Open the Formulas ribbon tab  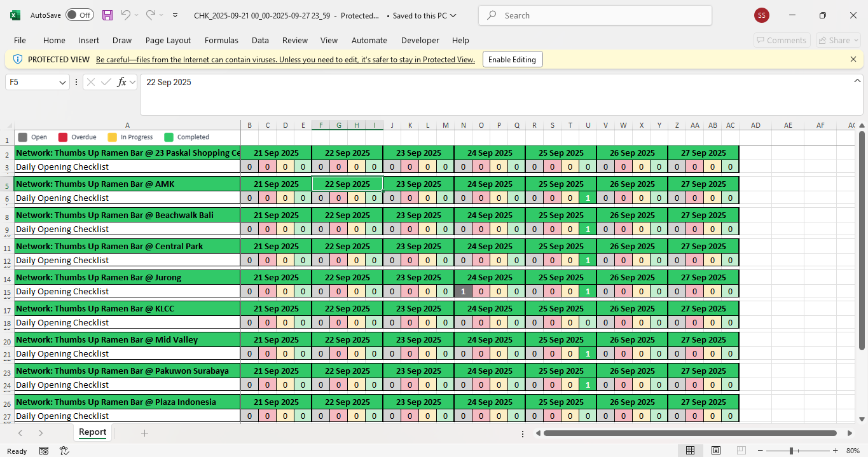[221, 40]
